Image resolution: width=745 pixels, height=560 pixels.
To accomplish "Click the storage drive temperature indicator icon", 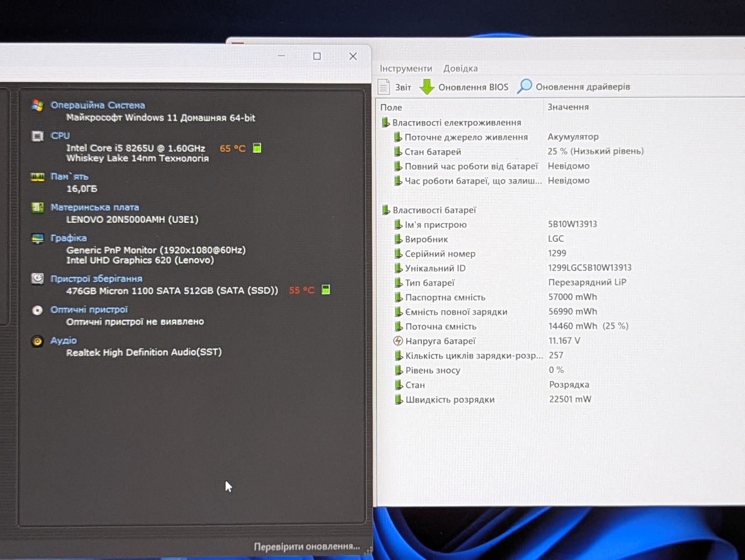I will [x=325, y=290].
